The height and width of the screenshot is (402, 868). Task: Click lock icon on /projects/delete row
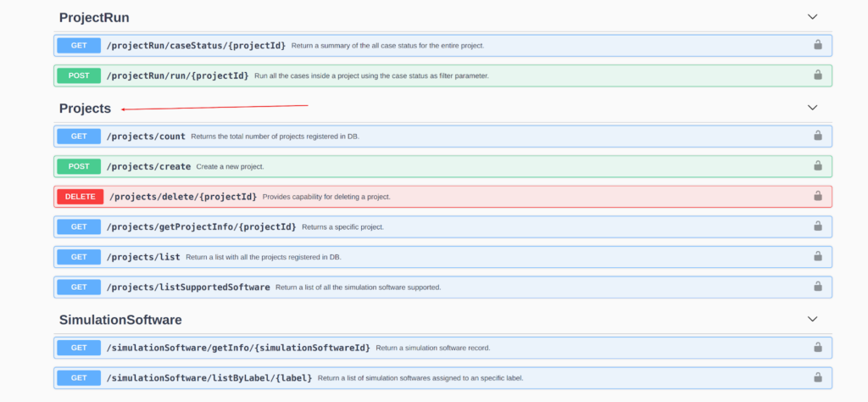[818, 196]
